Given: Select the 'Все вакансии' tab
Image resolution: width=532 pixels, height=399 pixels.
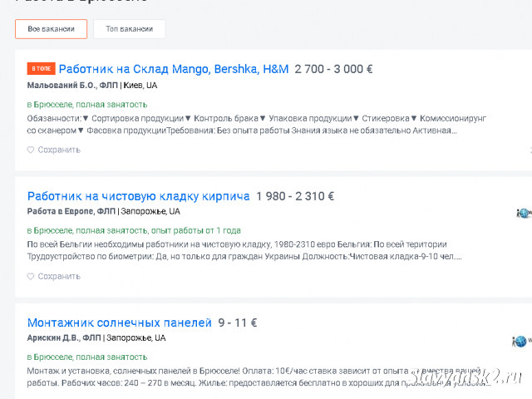Looking at the screenshot, I should [51, 29].
